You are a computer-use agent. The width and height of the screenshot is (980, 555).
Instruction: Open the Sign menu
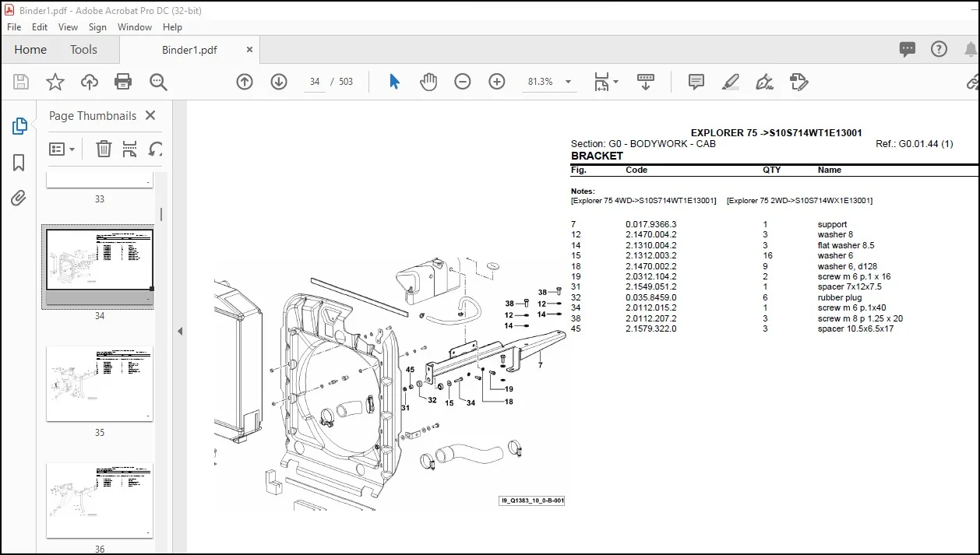click(x=97, y=26)
